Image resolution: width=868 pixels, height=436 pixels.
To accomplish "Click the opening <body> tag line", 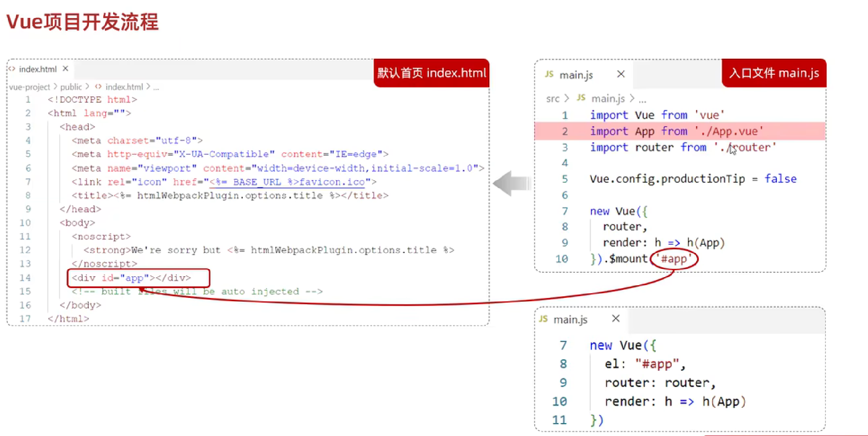I will [x=77, y=223].
